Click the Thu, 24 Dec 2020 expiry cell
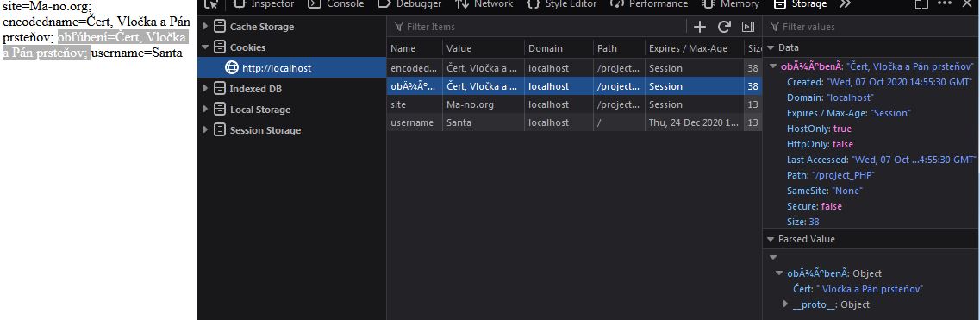The image size is (980, 320). [694, 122]
